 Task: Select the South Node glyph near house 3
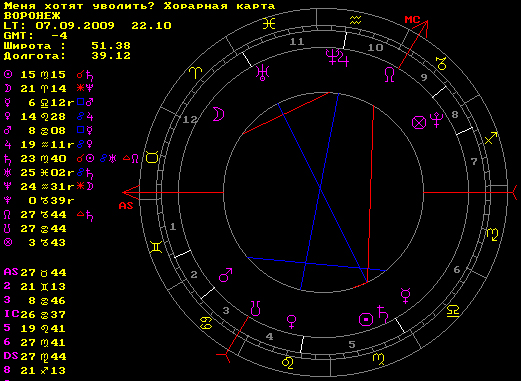tap(255, 308)
